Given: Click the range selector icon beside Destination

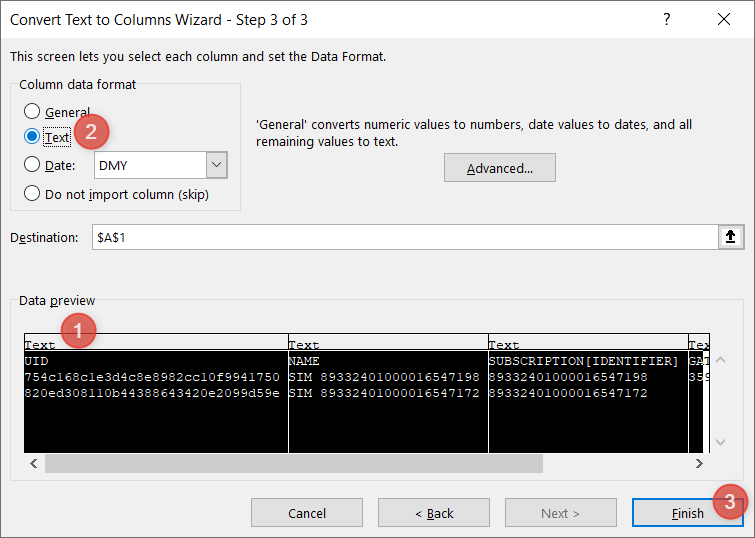Looking at the screenshot, I should point(730,237).
